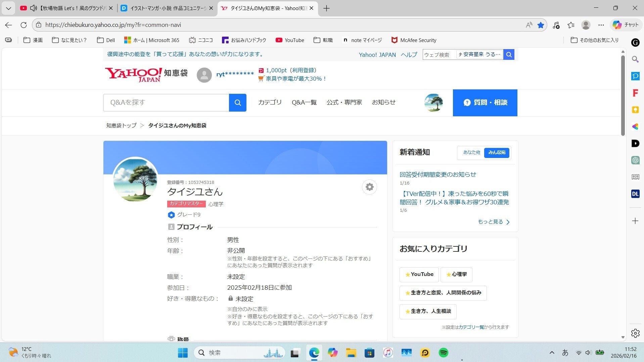Open the 回答受付期間変更のお知らせ notification link
This screenshot has height=362, width=644.
(x=438, y=174)
